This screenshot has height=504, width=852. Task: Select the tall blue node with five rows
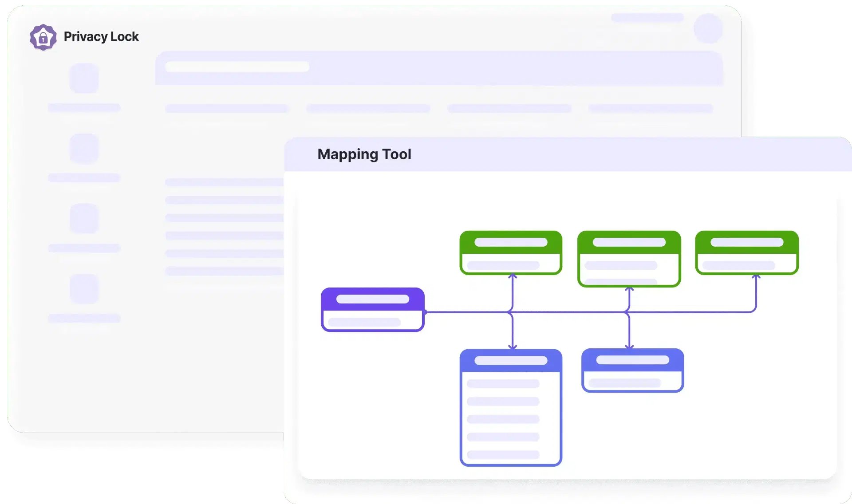[x=511, y=408]
